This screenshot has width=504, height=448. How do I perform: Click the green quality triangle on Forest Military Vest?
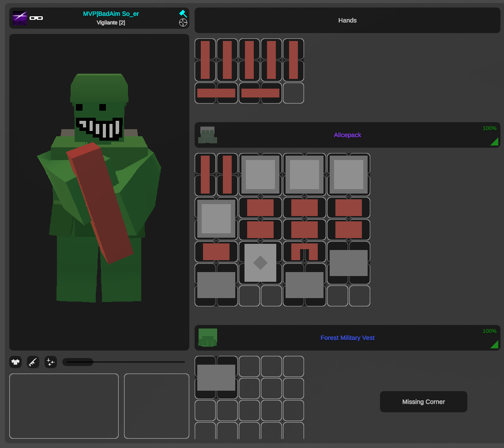[495, 344]
